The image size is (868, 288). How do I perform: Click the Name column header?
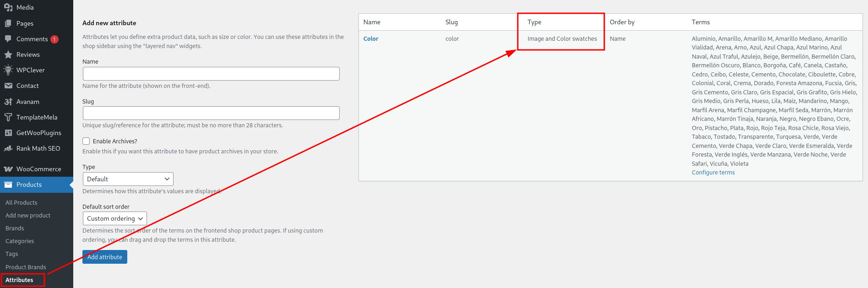pyautogui.click(x=372, y=22)
